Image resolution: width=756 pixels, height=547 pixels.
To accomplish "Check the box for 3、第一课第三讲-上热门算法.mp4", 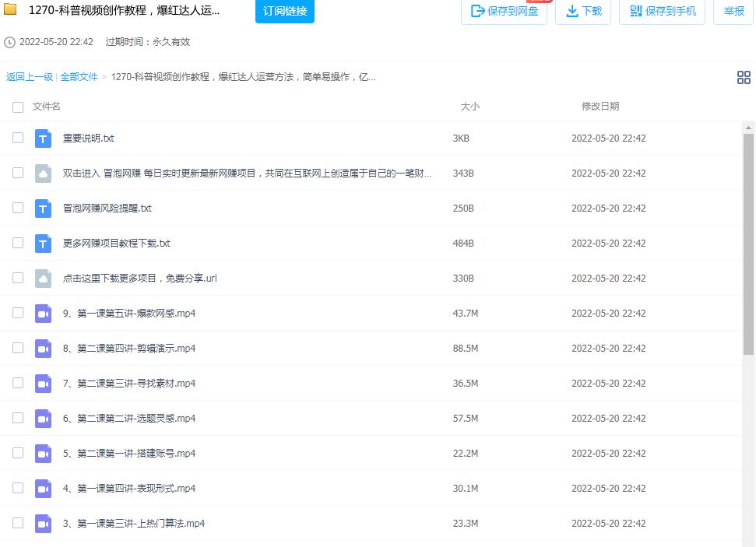I will pos(18,523).
